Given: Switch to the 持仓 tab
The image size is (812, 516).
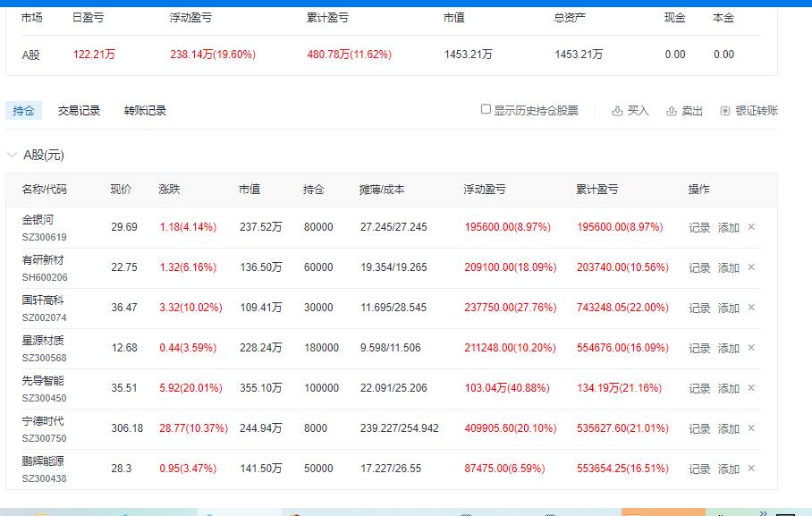Looking at the screenshot, I should (23, 111).
